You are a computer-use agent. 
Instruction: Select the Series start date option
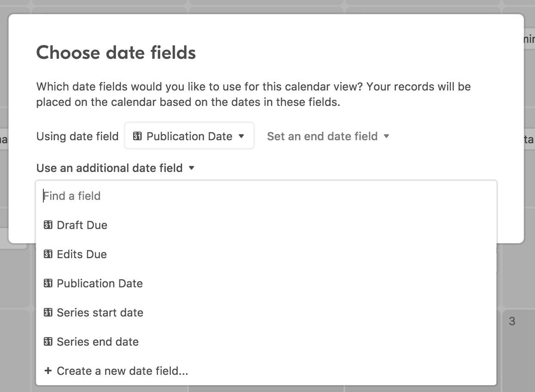point(266,312)
